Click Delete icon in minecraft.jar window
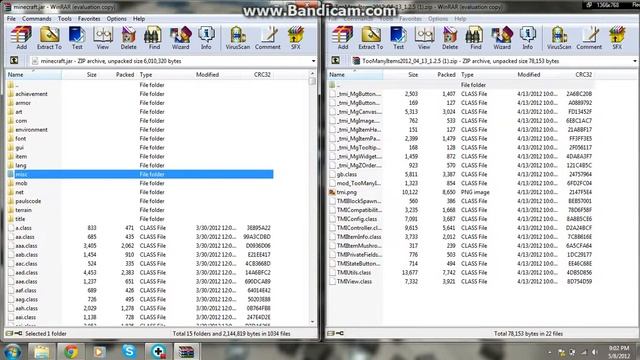This screenshot has height=360, width=640. tap(128, 38)
